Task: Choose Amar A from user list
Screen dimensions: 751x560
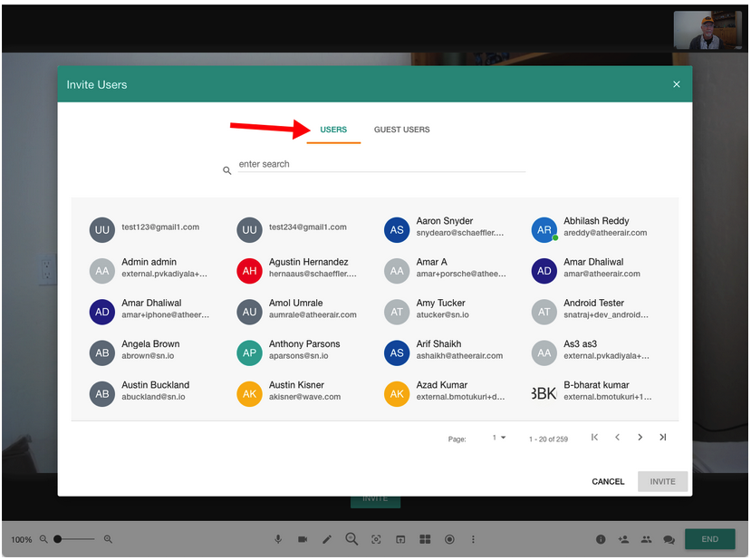Action: [x=445, y=271]
